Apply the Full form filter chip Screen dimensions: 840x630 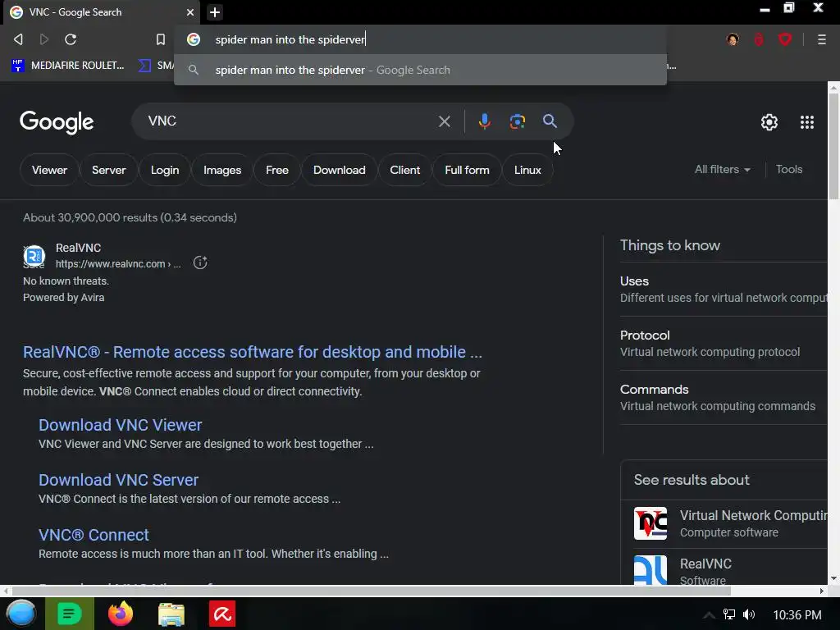pyautogui.click(x=467, y=170)
